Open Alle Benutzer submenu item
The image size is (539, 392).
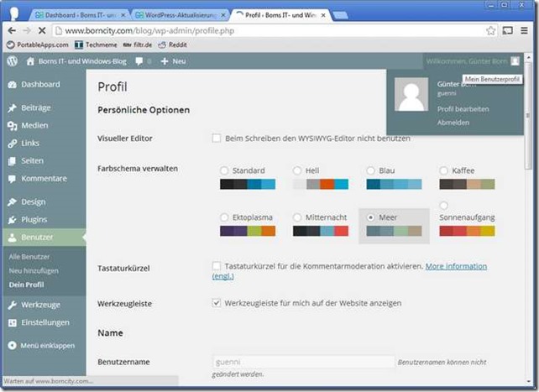pyautogui.click(x=28, y=256)
